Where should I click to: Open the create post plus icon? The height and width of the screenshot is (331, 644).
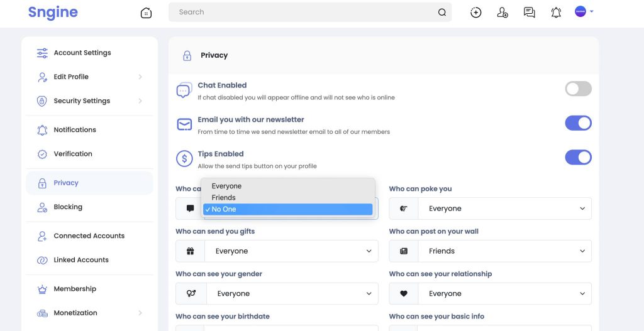pos(475,13)
